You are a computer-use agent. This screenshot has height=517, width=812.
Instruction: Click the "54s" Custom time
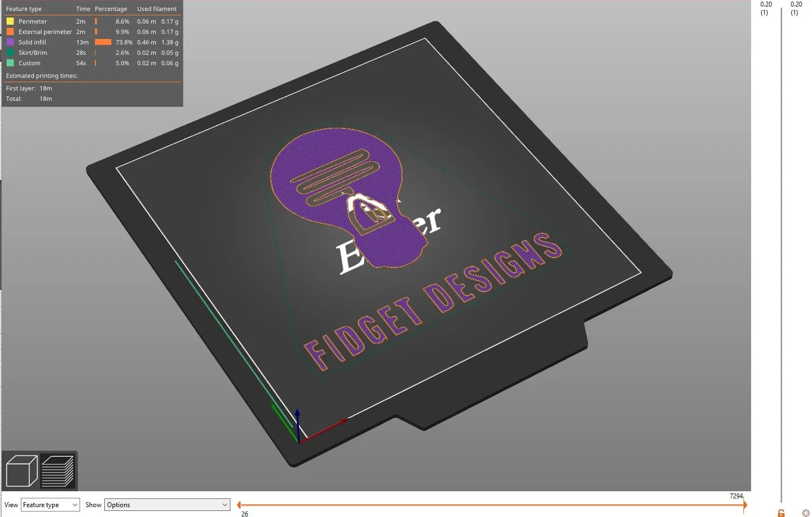point(81,63)
